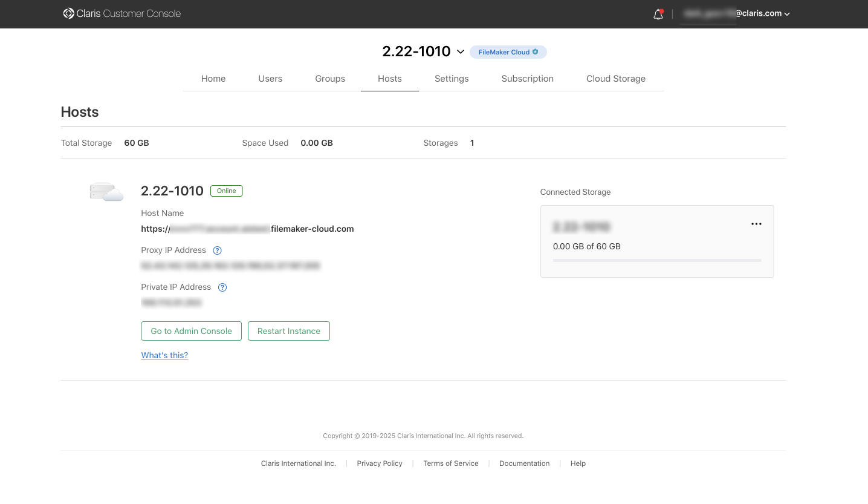Image resolution: width=868 pixels, height=504 pixels.
Task: Click the Go to Admin Console button
Action: (191, 331)
